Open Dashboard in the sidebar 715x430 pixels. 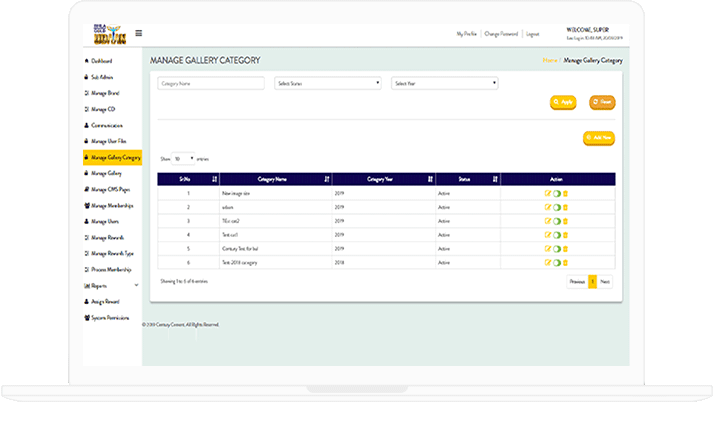(101, 61)
